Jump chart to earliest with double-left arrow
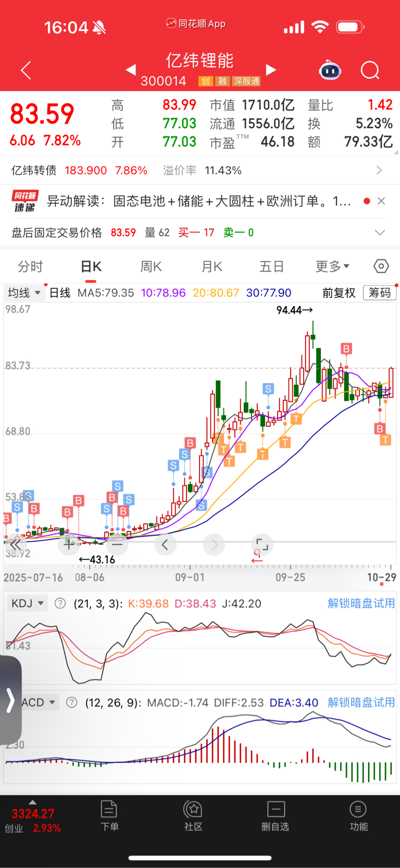Viewport: 400px width, 868px height. click(x=16, y=545)
